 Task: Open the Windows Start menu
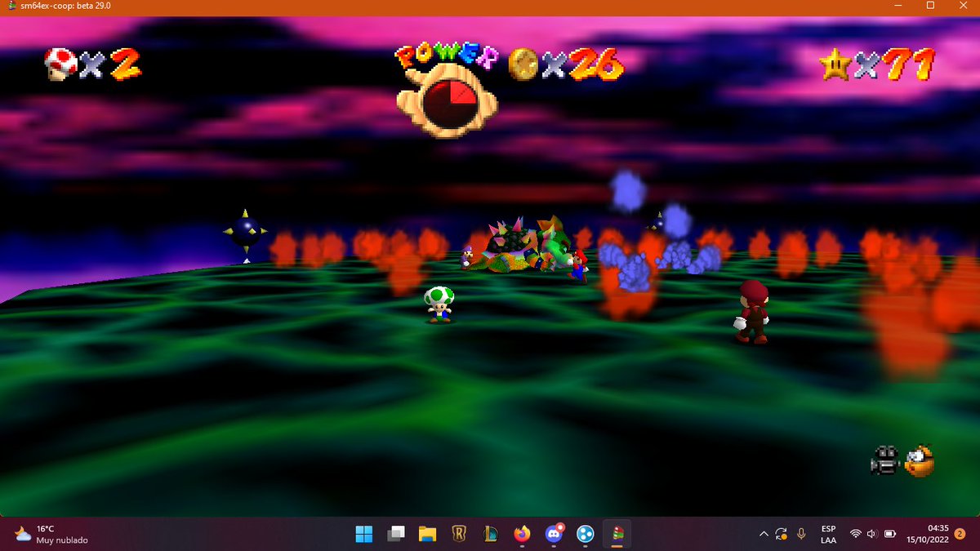pos(363,535)
